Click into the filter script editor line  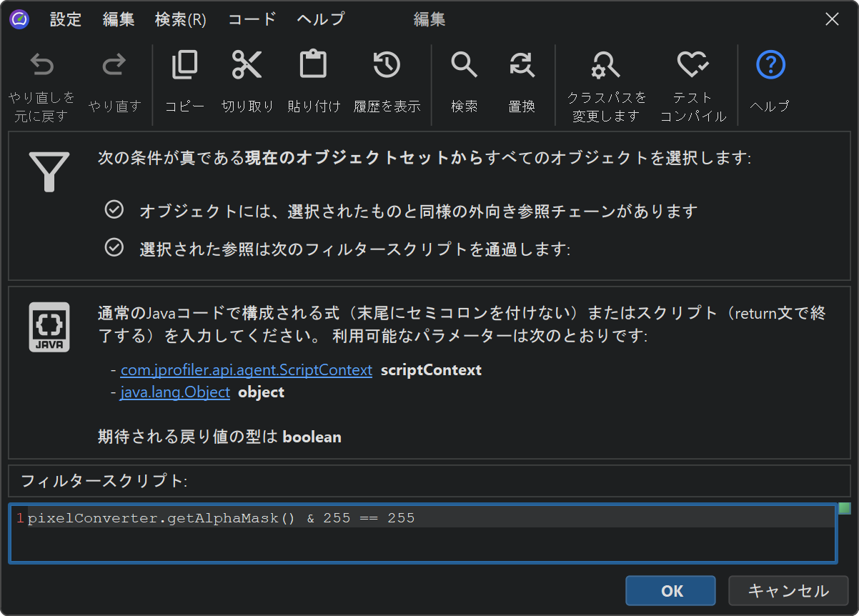[x=431, y=518]
